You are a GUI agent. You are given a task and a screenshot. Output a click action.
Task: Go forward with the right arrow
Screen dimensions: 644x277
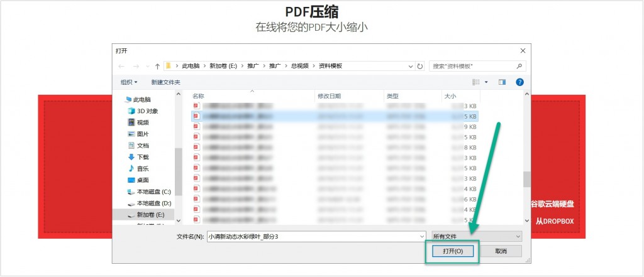pyautogui.click(x=136, y=66)
